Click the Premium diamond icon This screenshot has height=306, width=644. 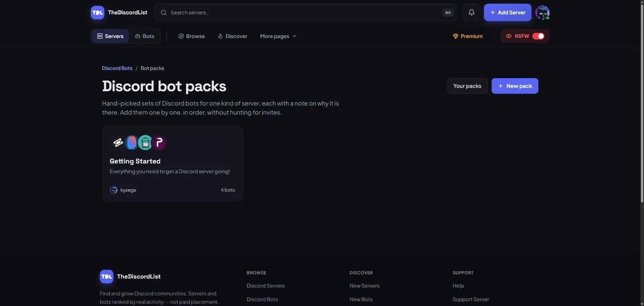click(x=455, y=36)
